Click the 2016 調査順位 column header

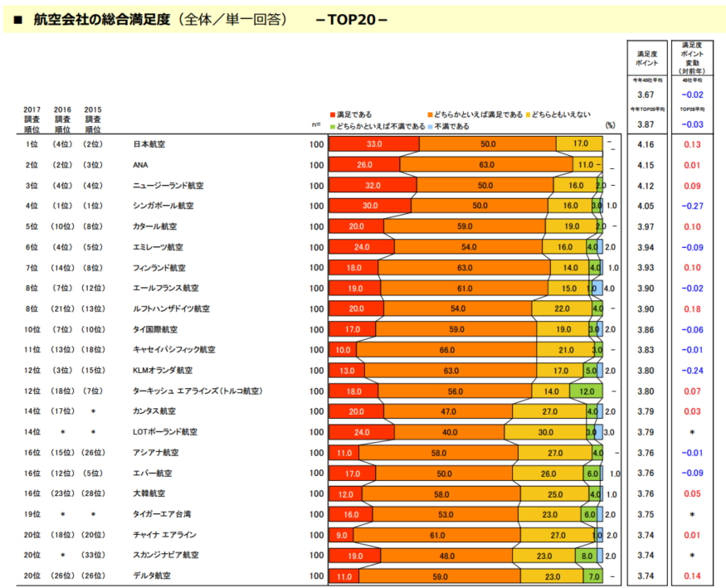62,119
